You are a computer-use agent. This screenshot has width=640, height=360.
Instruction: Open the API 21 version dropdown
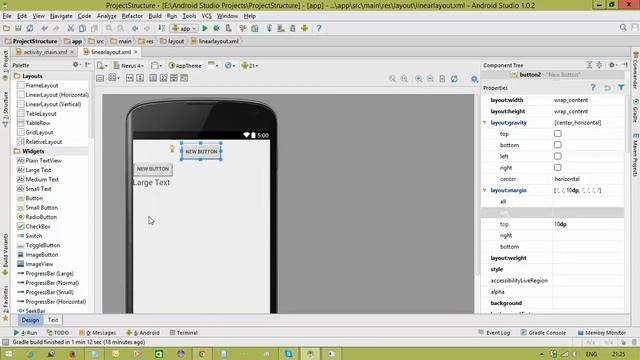point(249,65)
